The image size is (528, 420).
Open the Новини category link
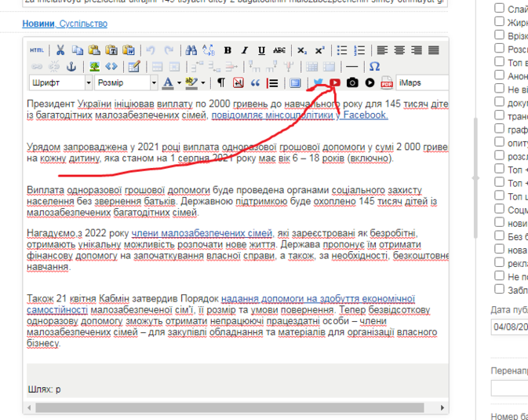38,24
